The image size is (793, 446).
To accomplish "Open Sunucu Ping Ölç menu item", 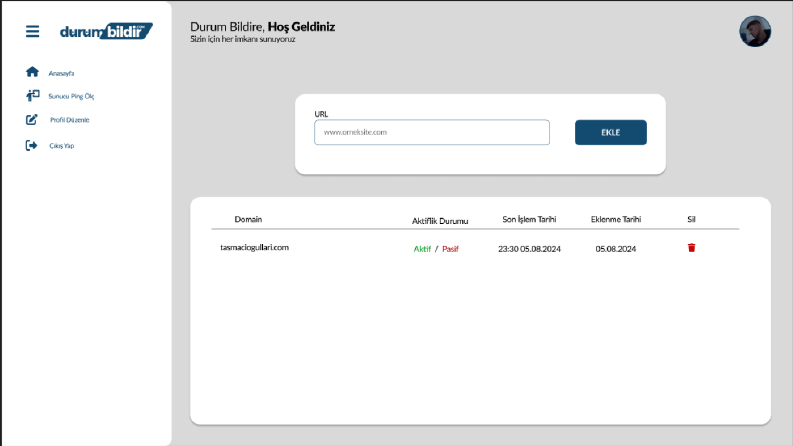I will click(71, 96).
